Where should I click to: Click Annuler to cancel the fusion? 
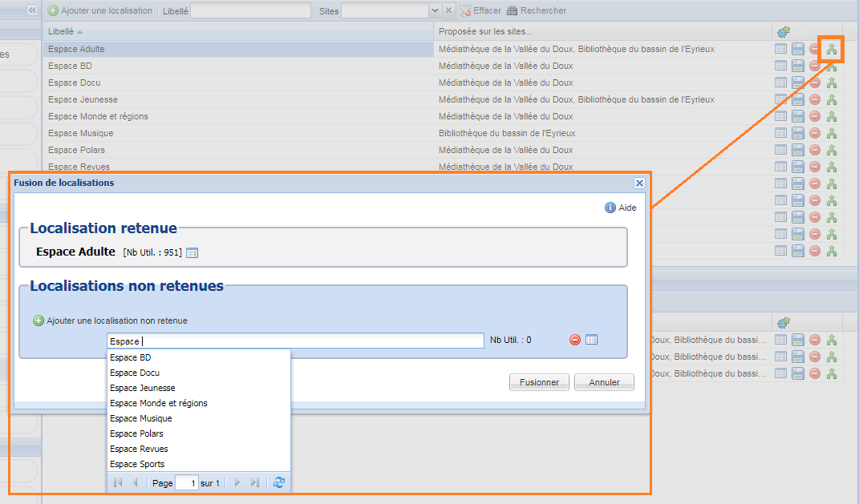(604, 382)
